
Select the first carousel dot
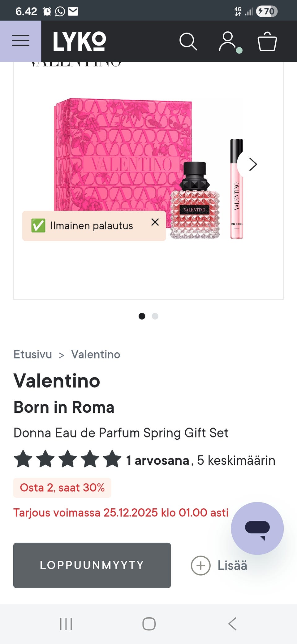point(142,316)
